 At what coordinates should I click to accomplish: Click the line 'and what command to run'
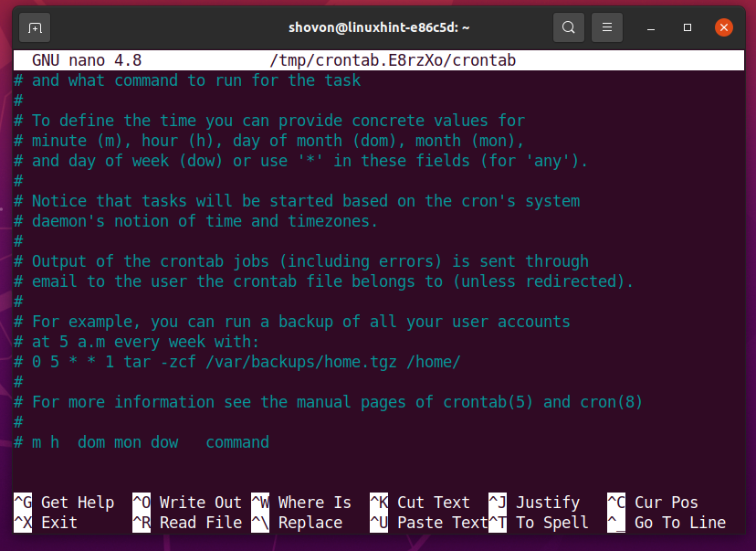click(187, 80)
